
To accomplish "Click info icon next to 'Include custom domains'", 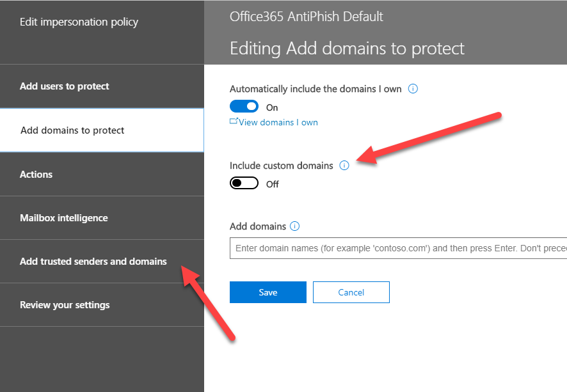I will coord(344,166).
